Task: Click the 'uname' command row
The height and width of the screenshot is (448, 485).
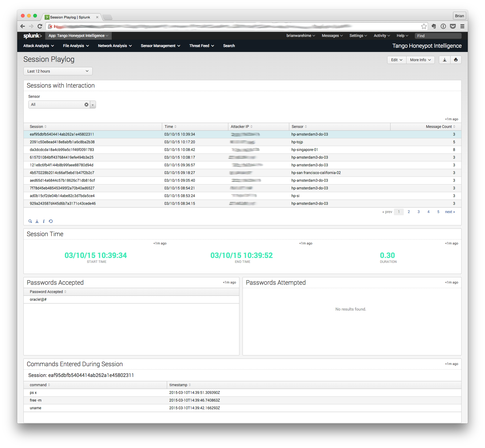Action: pyautogui.click(x=242, y=408)
